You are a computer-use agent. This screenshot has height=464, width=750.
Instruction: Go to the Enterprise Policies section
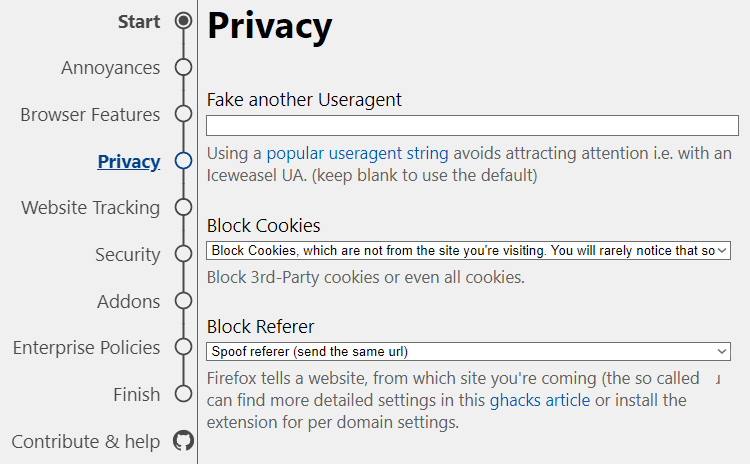(87, 348)
